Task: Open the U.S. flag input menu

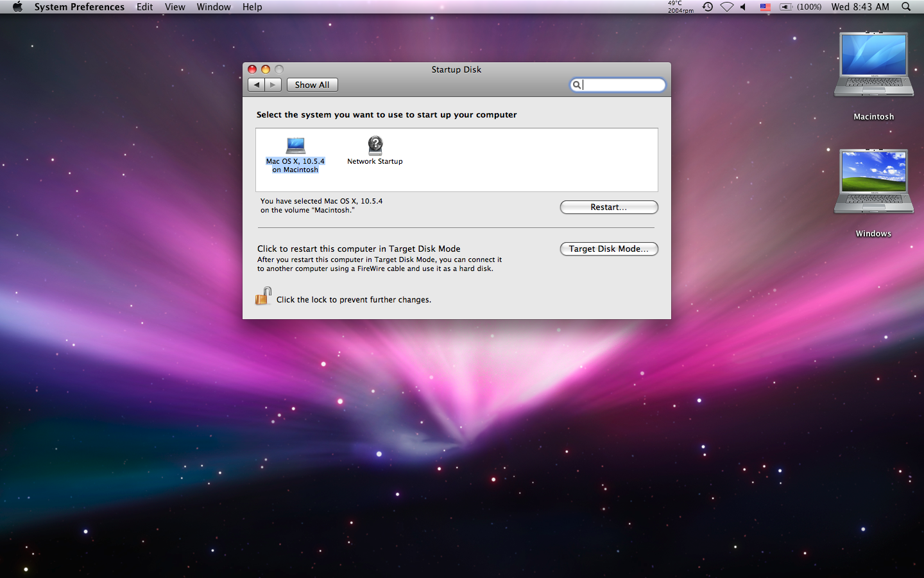Action: point(765,7)
